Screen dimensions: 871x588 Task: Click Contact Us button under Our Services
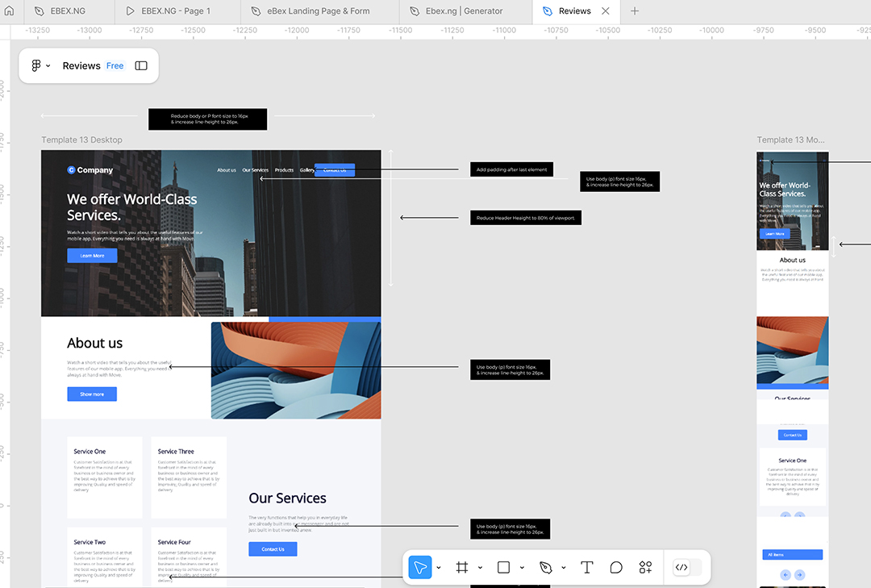click(x=273, y=549)
